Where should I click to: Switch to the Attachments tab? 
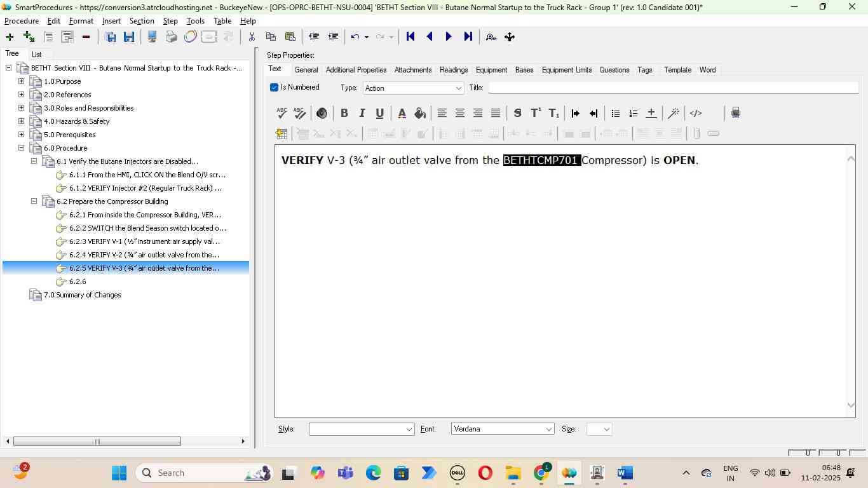413,70
